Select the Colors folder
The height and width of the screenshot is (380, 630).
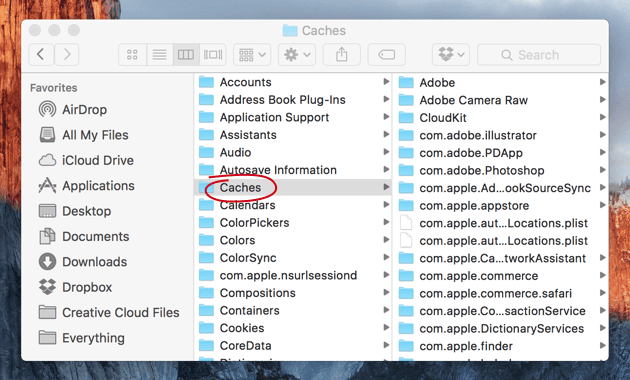click(293, 240)
